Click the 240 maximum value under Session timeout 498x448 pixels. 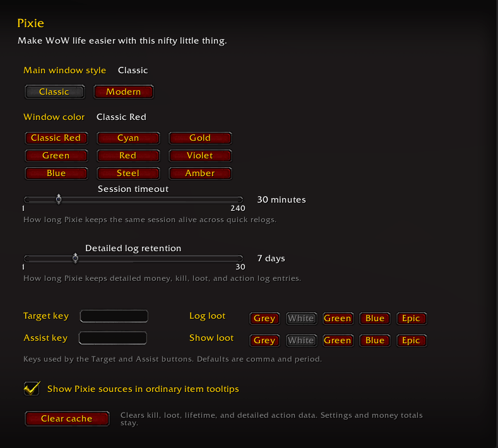tap(238, 208)
